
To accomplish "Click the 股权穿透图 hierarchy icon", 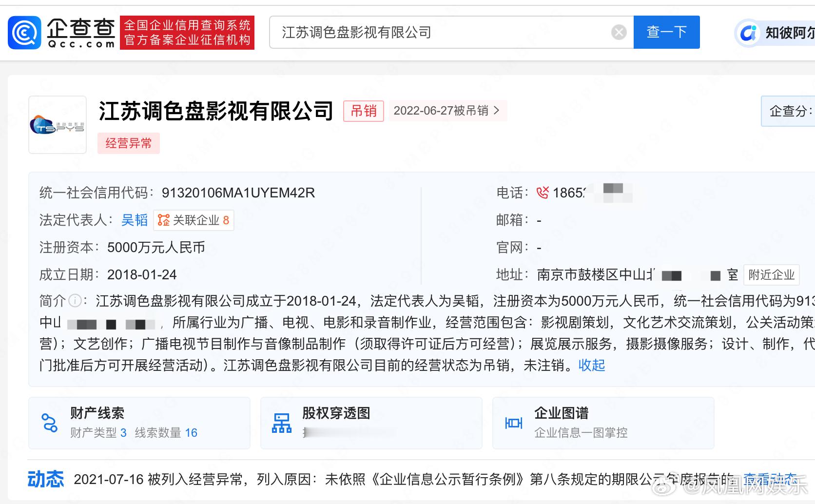I will coord(282,423).
